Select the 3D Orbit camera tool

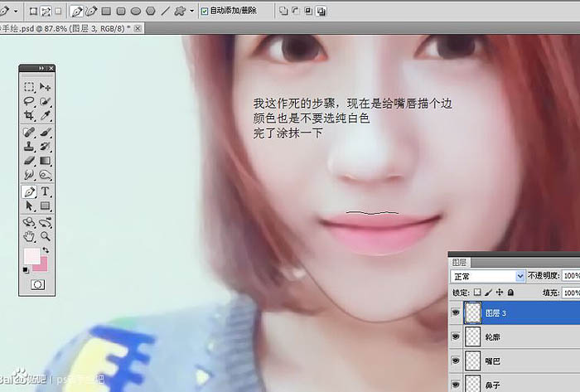[x=45, y=222]
